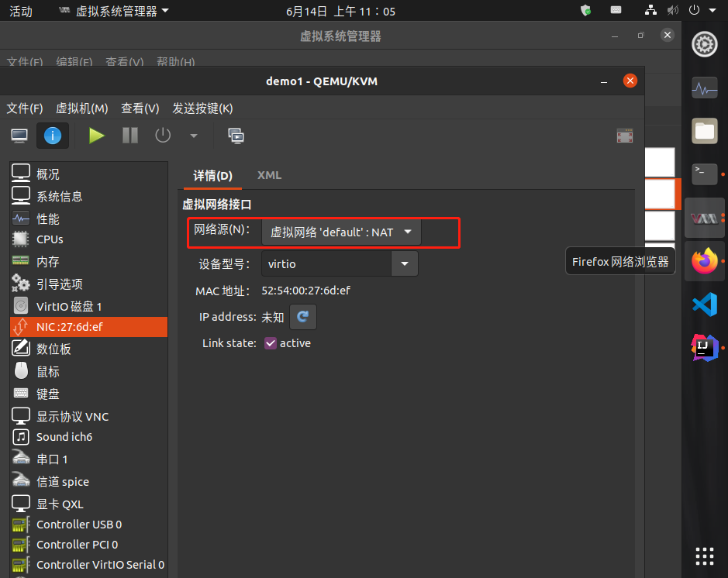Open Files manager in dock
Viewport: 728px width, 578px height.
click(x=704, y=131)
